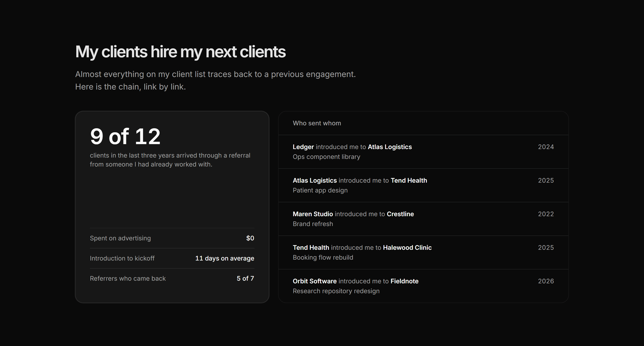Click the "Who sent whom" header
The image size is (644, 346).
click(317, 123)
